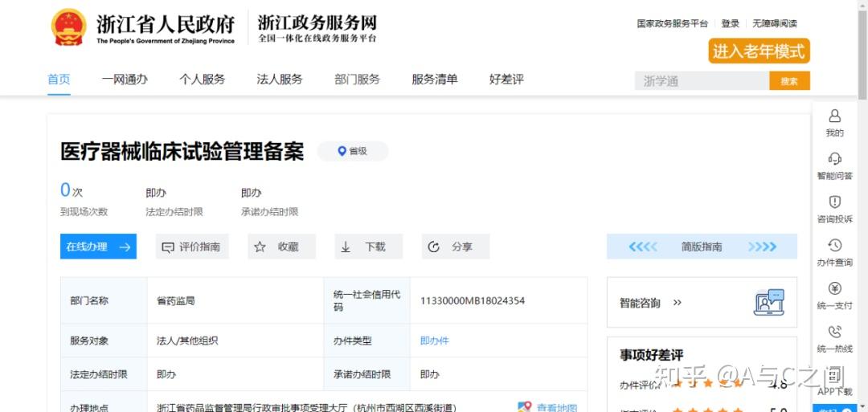Click 登录 link in header

point(730,24)
